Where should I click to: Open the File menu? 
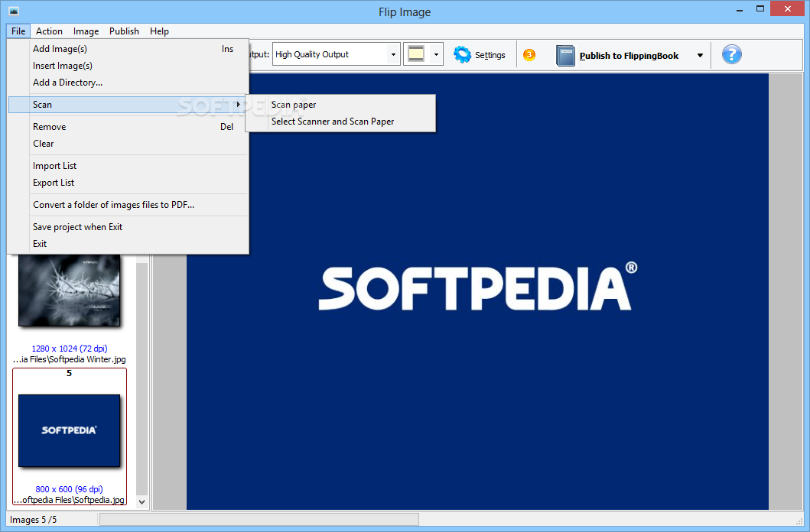[18, 31]
